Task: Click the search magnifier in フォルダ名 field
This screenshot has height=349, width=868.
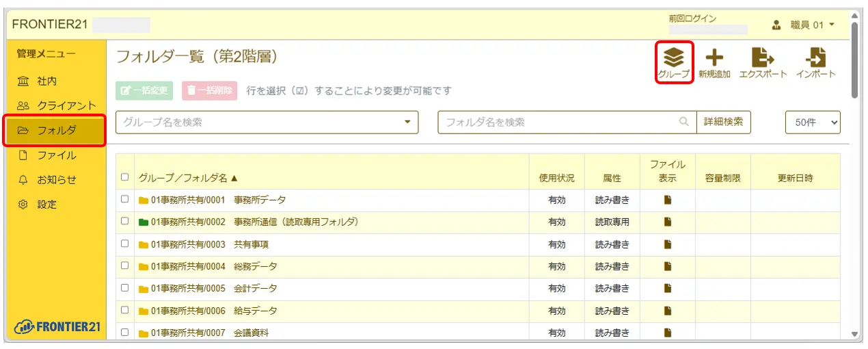Action: tap(683, 122)
